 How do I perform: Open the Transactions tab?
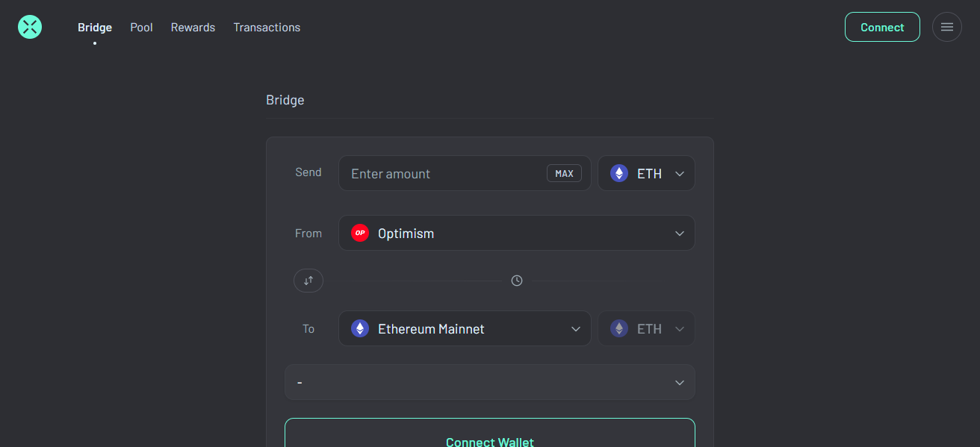[267, 27]
